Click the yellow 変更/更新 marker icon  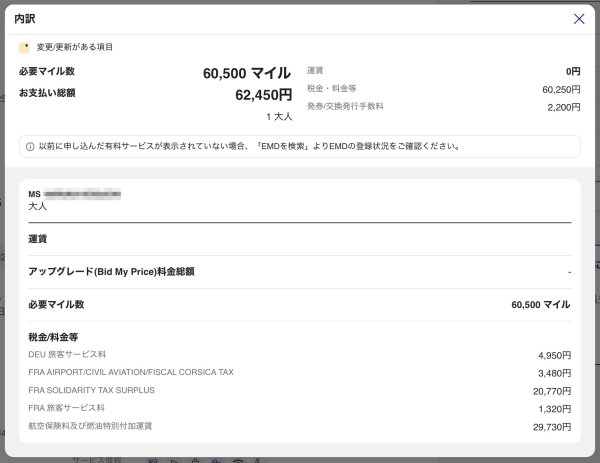pyautogui.click(x=24, y=47)
